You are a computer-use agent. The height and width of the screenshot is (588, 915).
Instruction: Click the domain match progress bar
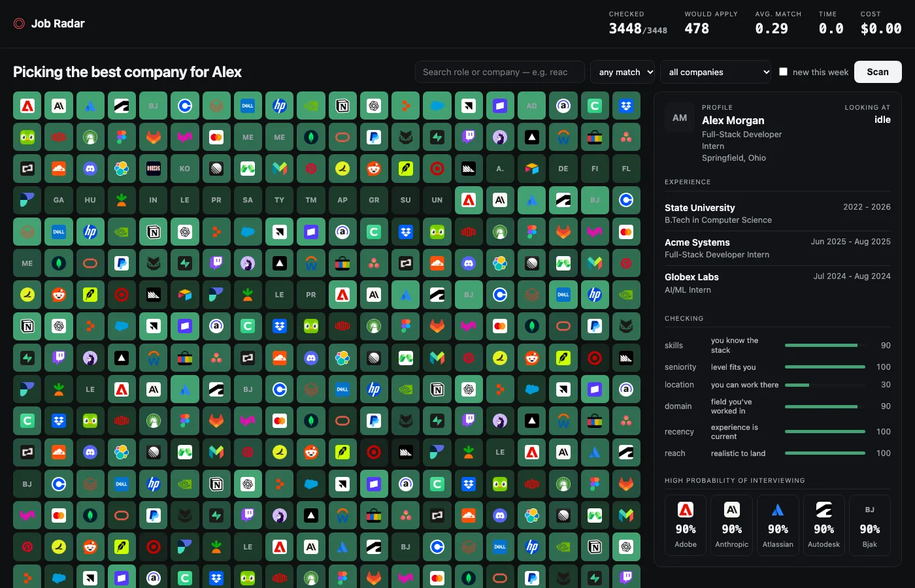pyautogui.click(x=825, y=406)
